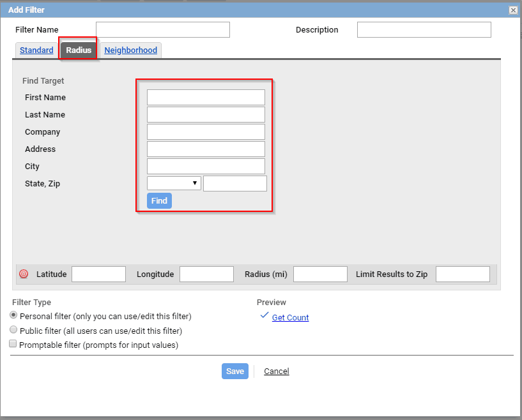This screenshot has width=522, height=420.
Task: Click the First Name input field
Action: [206, 97]
